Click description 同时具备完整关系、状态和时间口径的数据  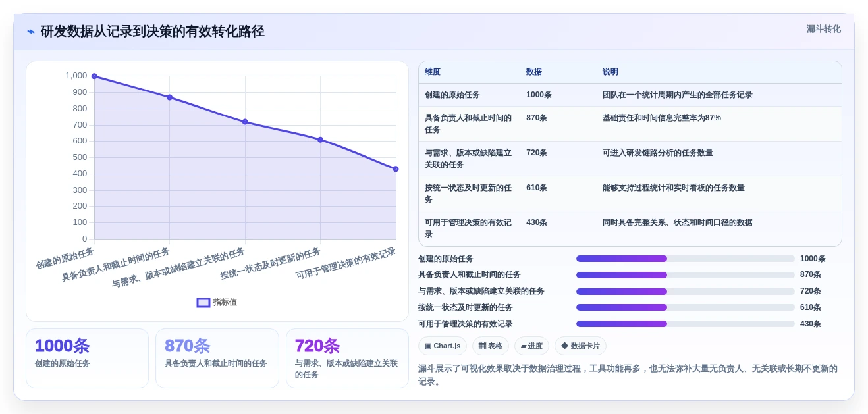[x=678, y=222]
